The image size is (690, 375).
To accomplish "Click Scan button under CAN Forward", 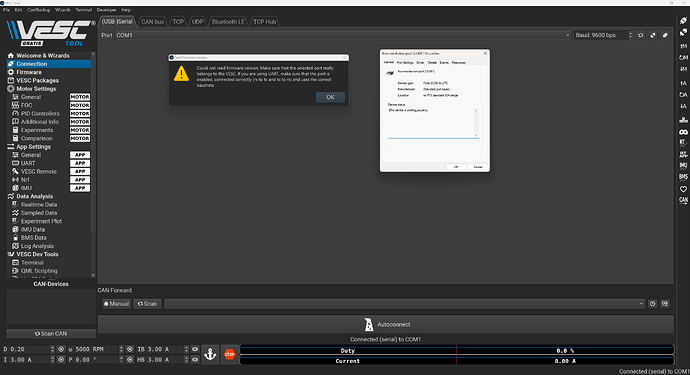I will click(x=147, y=304).
